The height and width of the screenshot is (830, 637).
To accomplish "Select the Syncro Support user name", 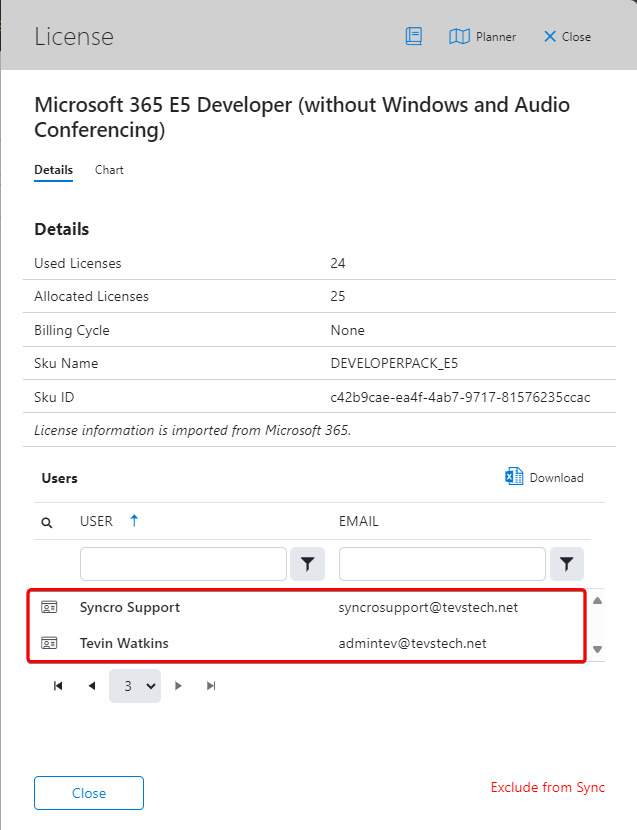I will [130, 607].
